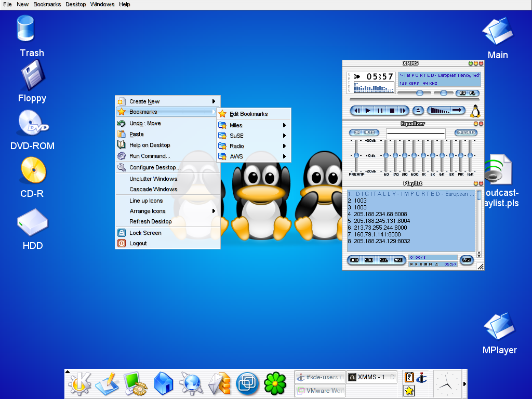Expand the Create New submenu

168,101
